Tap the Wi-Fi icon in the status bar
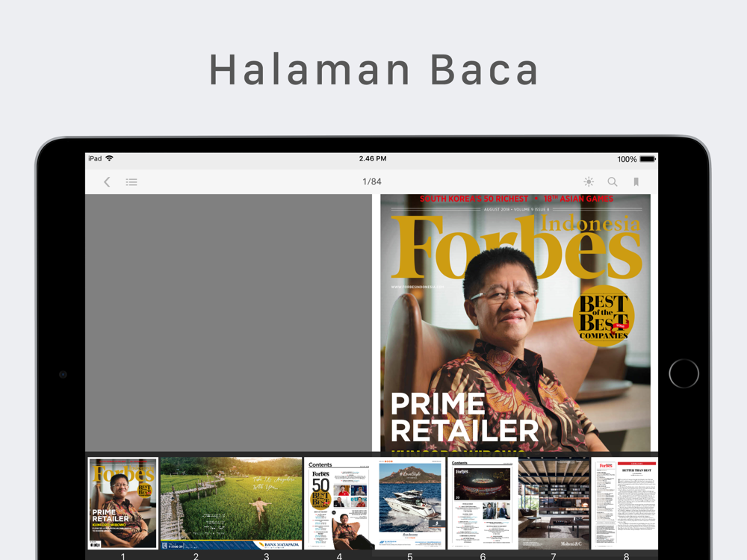Screen dimensions: 747x560 click(x=109, y=158)
